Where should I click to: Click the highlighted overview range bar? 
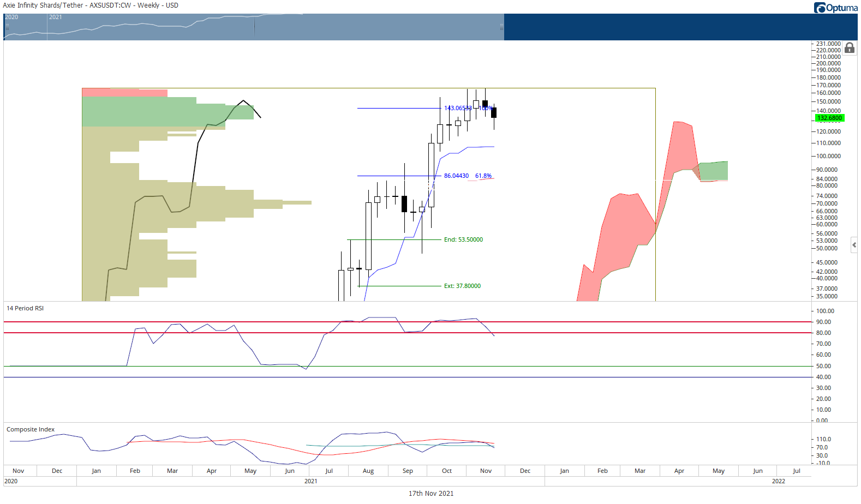(254, 27)
